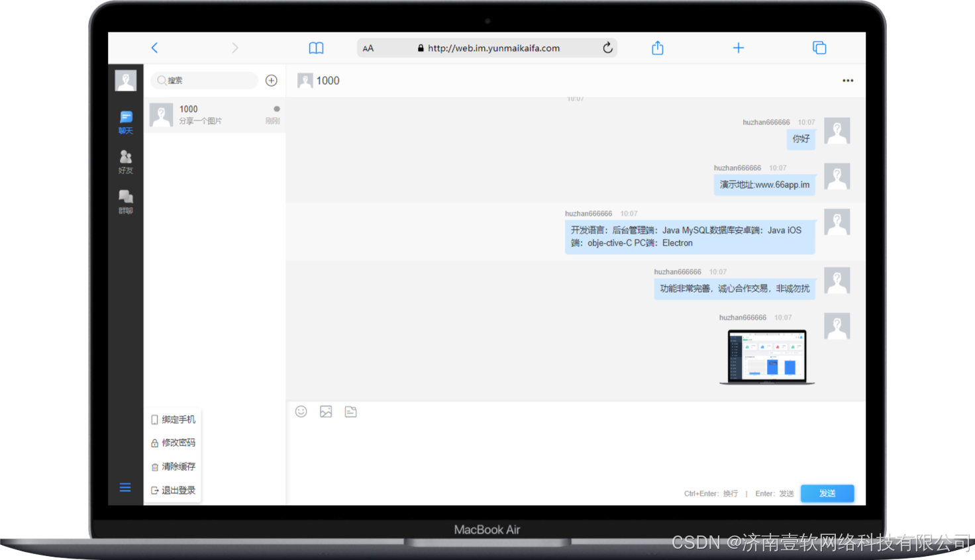The height and width of the screenshot is (560, 975).
Task: Click the 你好 message bubble
Action: (x=801, y=139)
